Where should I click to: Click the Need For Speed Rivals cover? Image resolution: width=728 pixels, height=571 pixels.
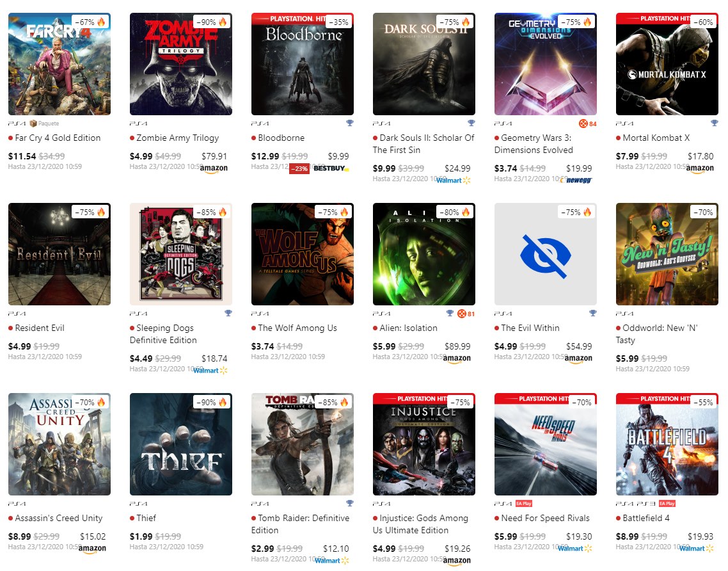(x=546, y=444)
